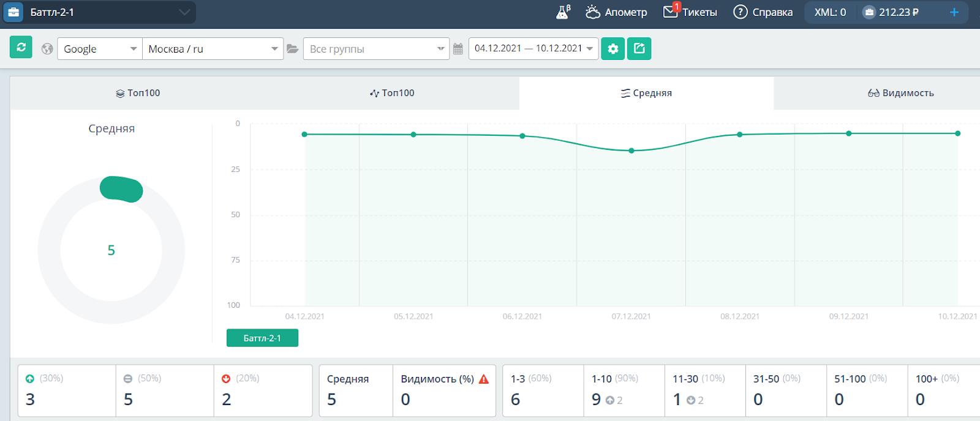Click the export share icon button
This screenshot has width=980, height=421.
[x=639, y=48]
